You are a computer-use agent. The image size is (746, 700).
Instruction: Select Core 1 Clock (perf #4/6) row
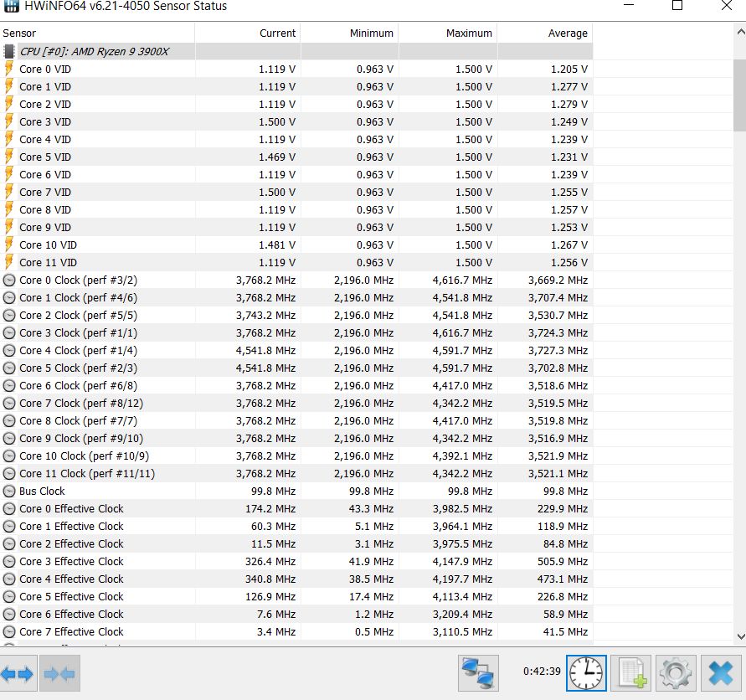pyautogui.click(x=296, y=298)
